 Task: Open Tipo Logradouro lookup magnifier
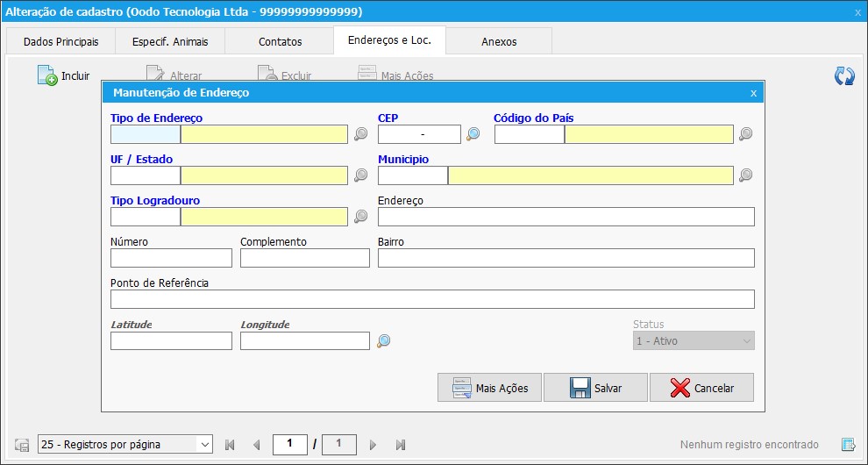(361, 216)
